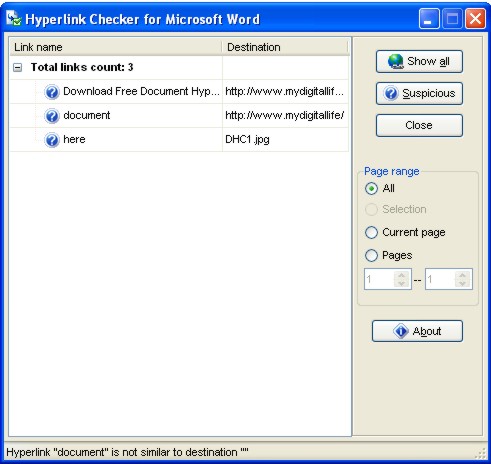Click the Link name column header
The width and height of the screenshot is (491, 464).
click(116, 47)
